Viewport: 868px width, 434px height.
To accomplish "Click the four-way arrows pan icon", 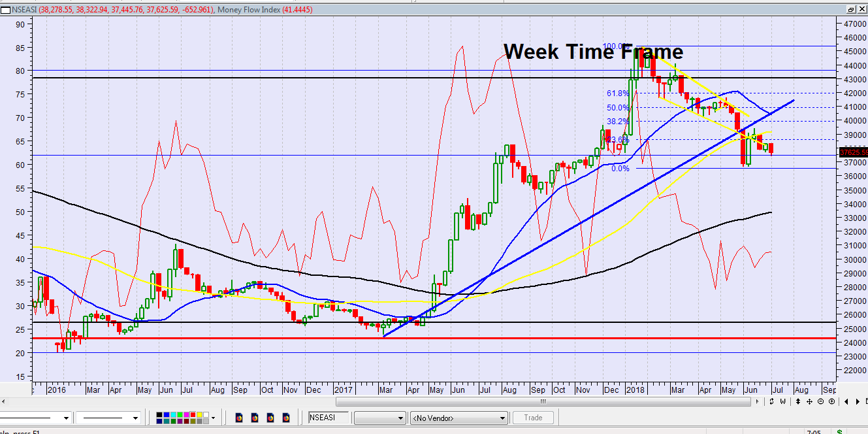I will pyautogui.click(x=810, y=401).
